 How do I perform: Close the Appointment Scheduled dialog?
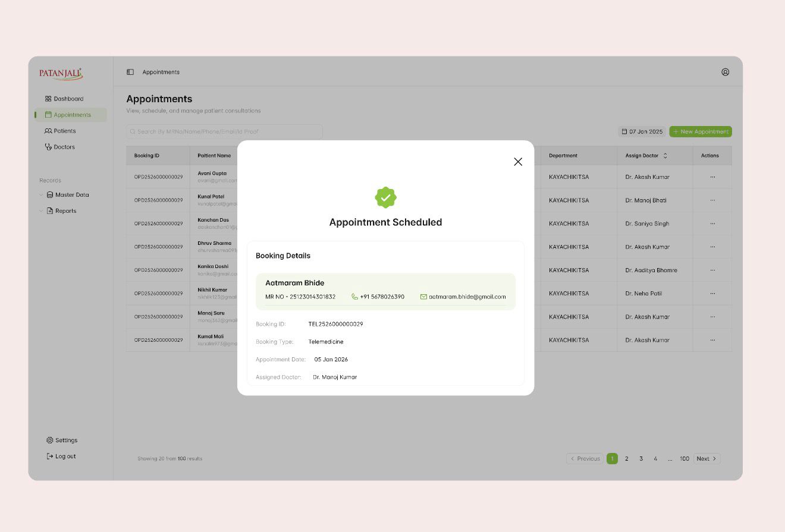[518, 162]
